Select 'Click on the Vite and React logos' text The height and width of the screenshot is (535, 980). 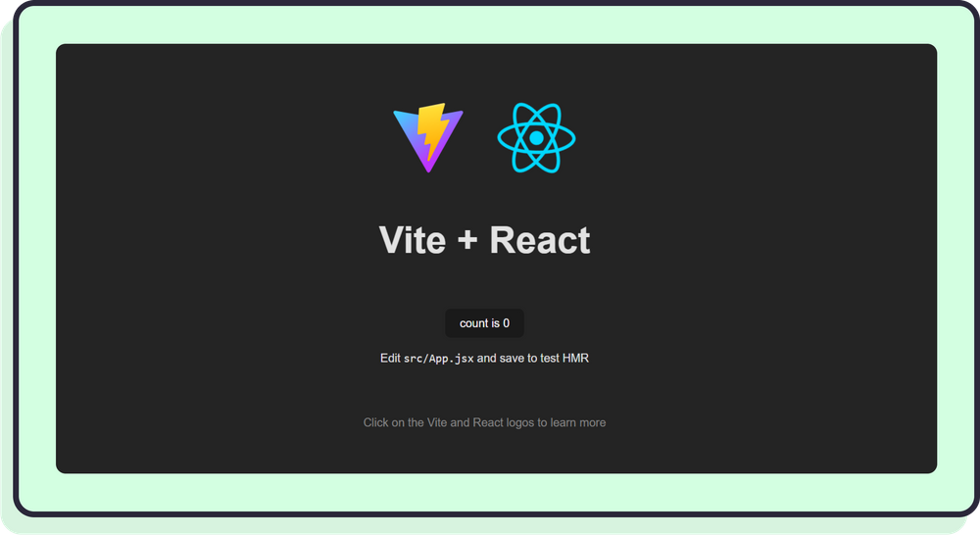tap(449, 422)
